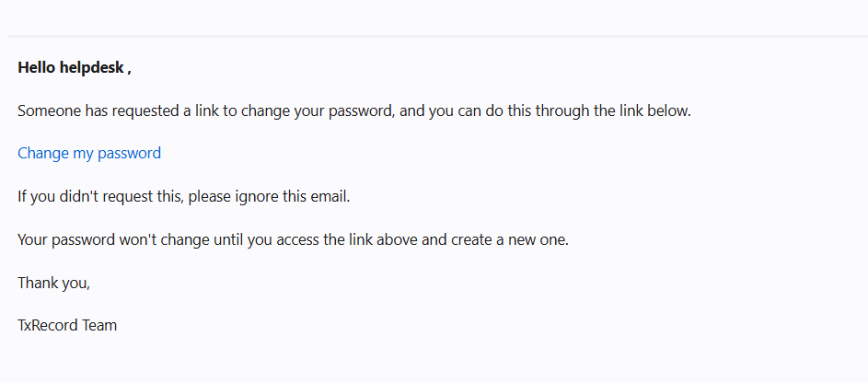This screenshot has width=868, height=383.
Task: Click the Your password won't change line
Action: coord(294,240)
